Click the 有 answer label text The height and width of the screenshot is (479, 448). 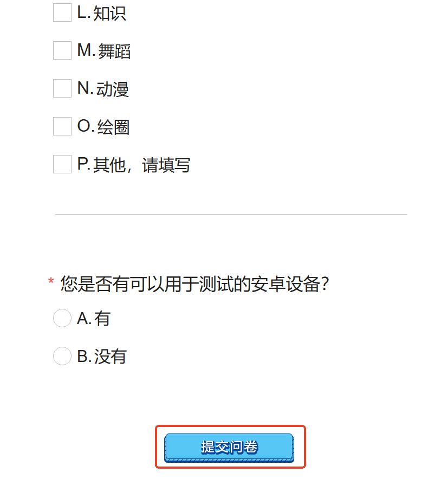coord(102,319)
